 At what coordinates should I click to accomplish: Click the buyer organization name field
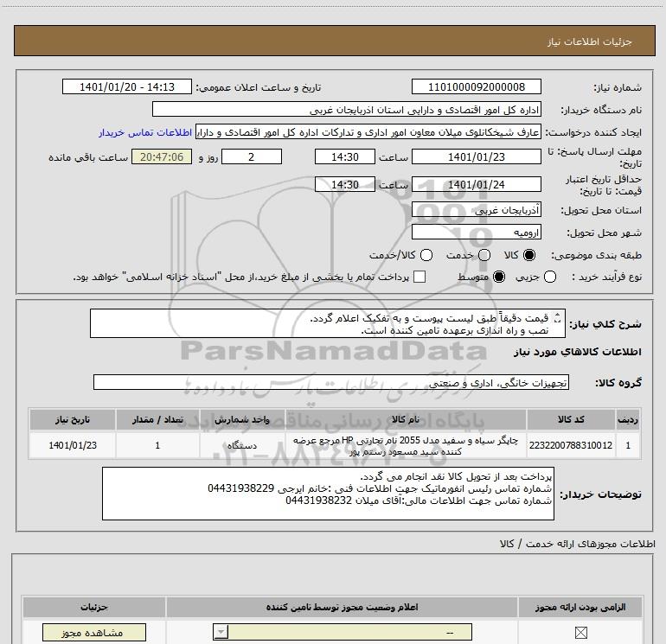pyautogui.click(x=347, y=110)
